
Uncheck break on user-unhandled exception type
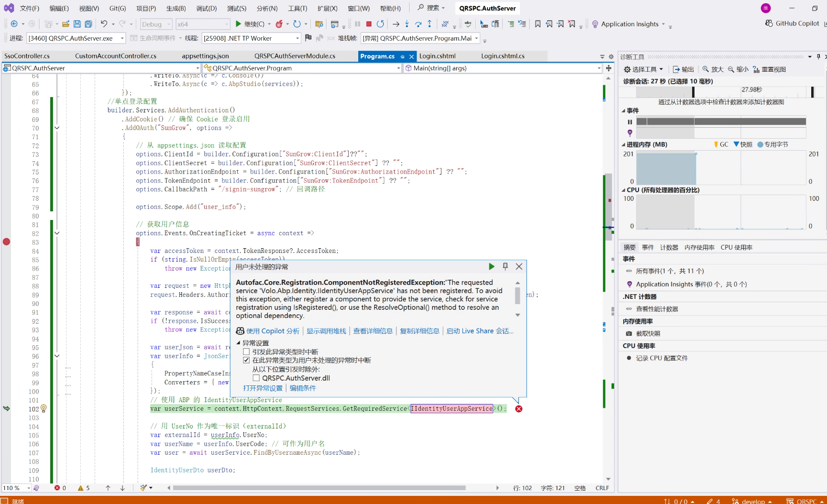247,361
